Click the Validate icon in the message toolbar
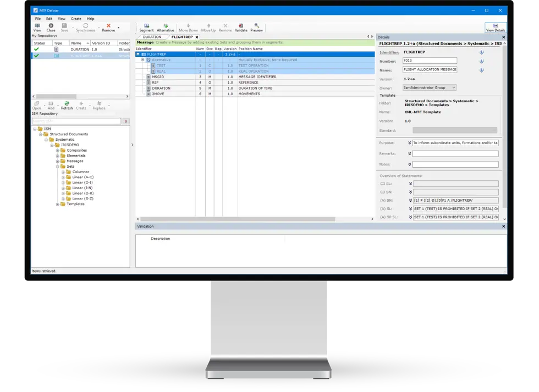 pyautogui.click(x=240, y=25)
